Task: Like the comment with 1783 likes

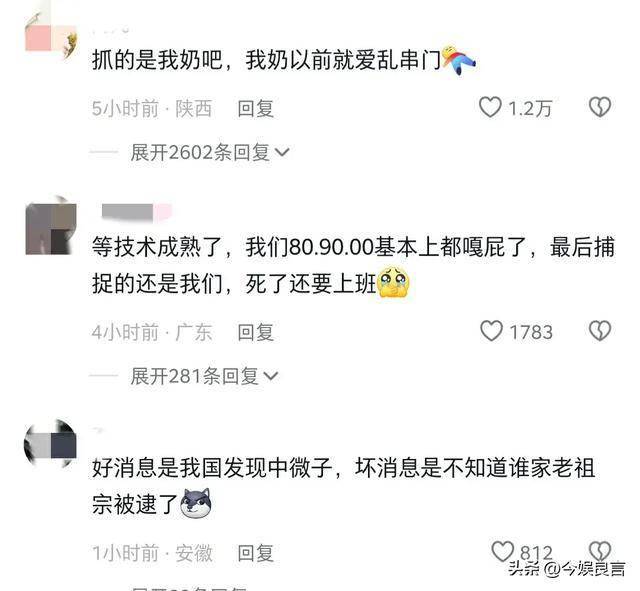Action: [491, 331]
